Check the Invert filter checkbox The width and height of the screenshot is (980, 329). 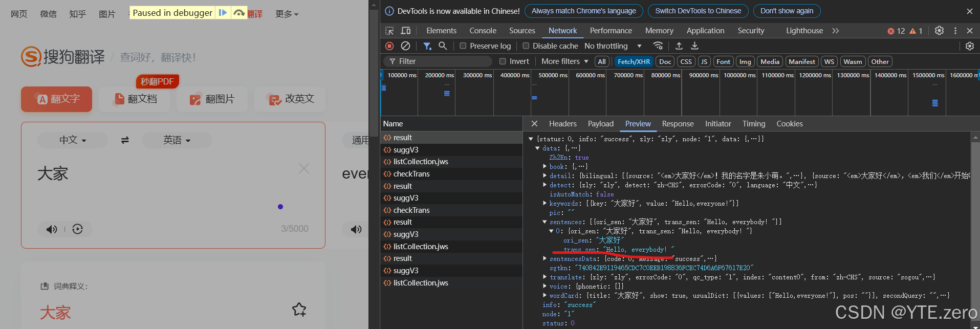point(503,61)
